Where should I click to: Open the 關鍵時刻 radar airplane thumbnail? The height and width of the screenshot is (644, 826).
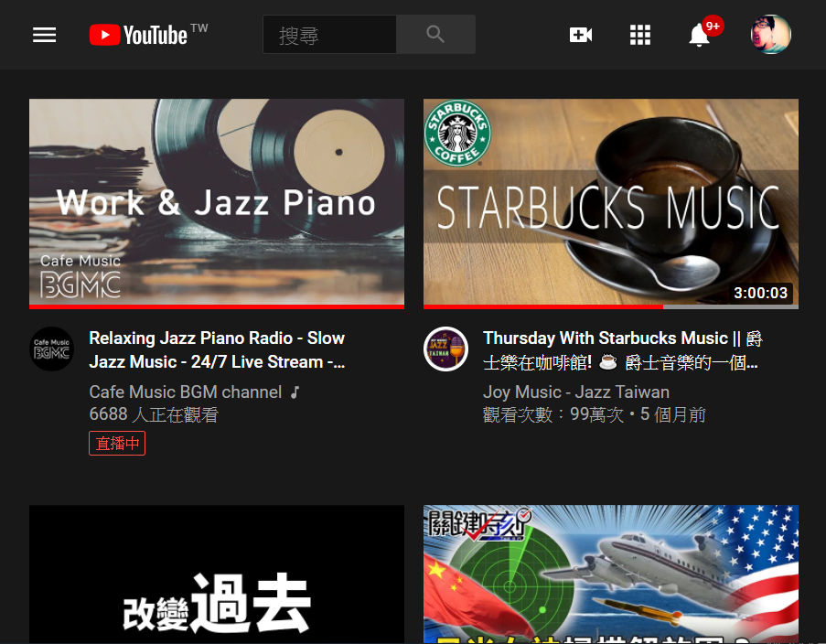point(610,574)
